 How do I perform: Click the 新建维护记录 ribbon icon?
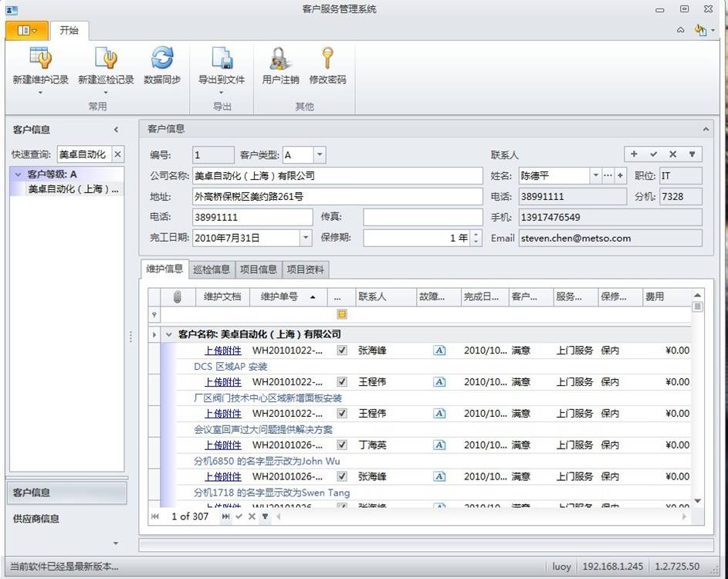click(40, 59)
